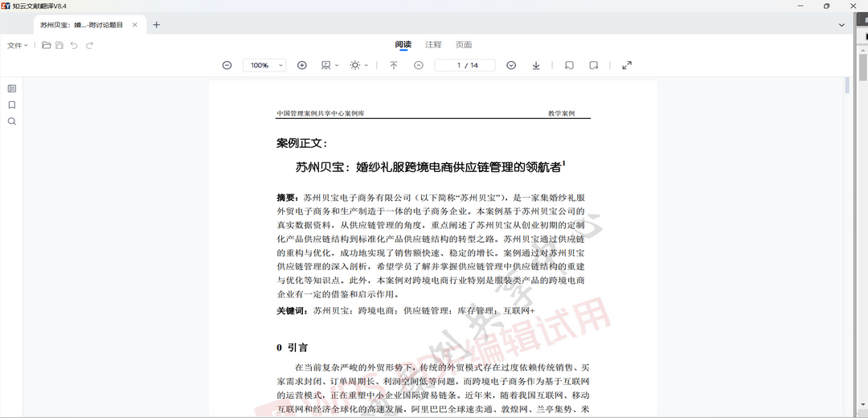Expand the page display mode arrow

click(x=337, y=65)
